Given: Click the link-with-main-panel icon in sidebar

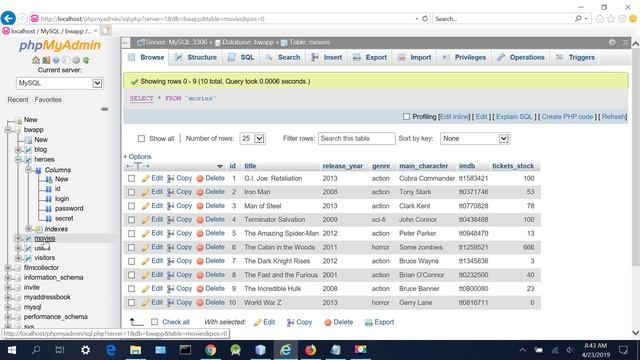Looking at the screenshot, I should coord(104,109).
